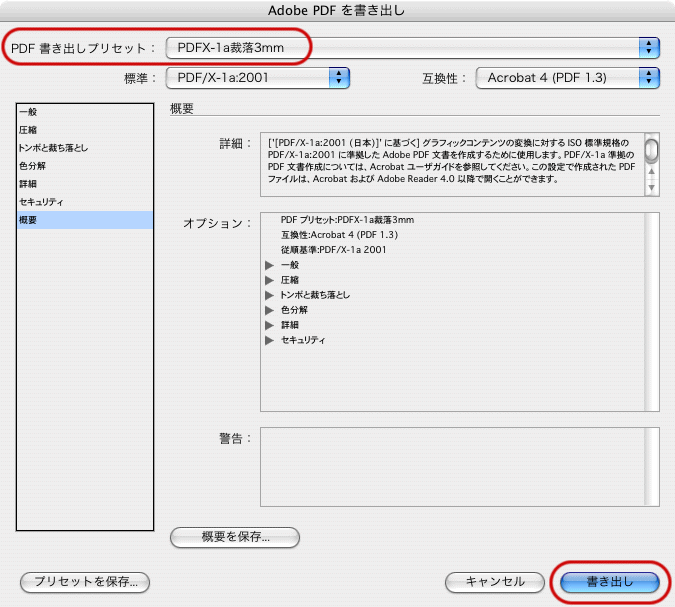This screenshot has height=607, width=675.
Task: Click the PDF プリセット:PDFX-1a裁落3mm option line
Action: click(x=347, y=220)
